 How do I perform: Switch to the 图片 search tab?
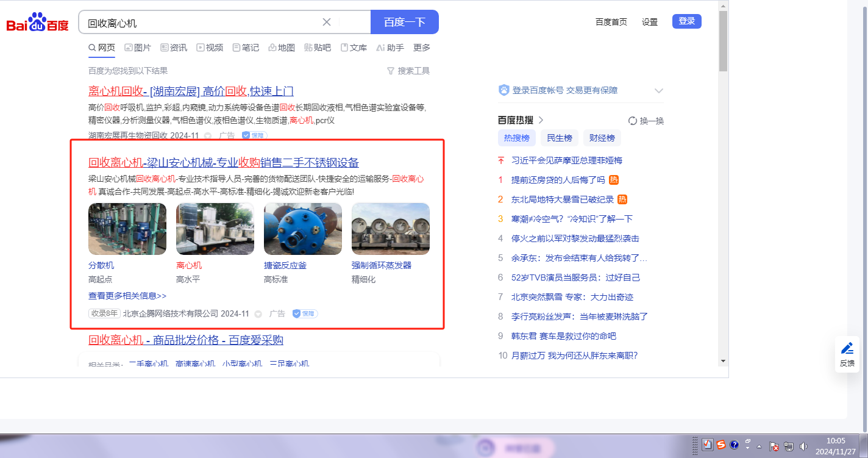pos(137,48)
